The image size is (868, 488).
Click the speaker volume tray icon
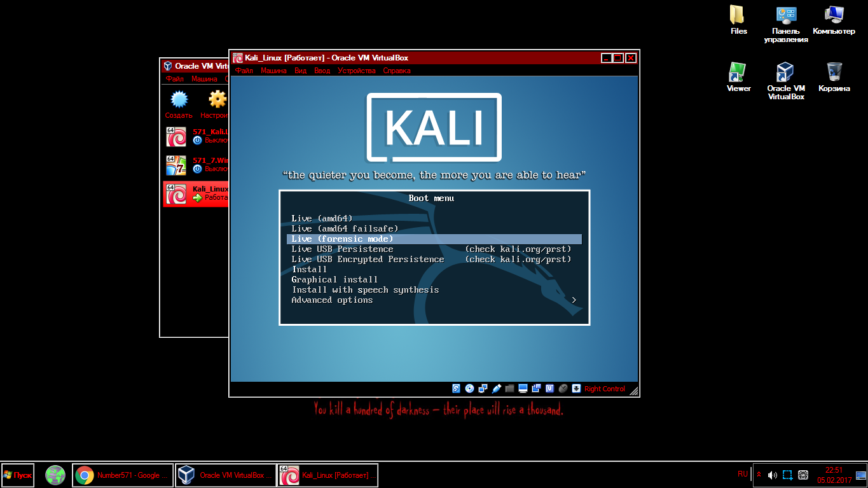click(x=772, y=475)
